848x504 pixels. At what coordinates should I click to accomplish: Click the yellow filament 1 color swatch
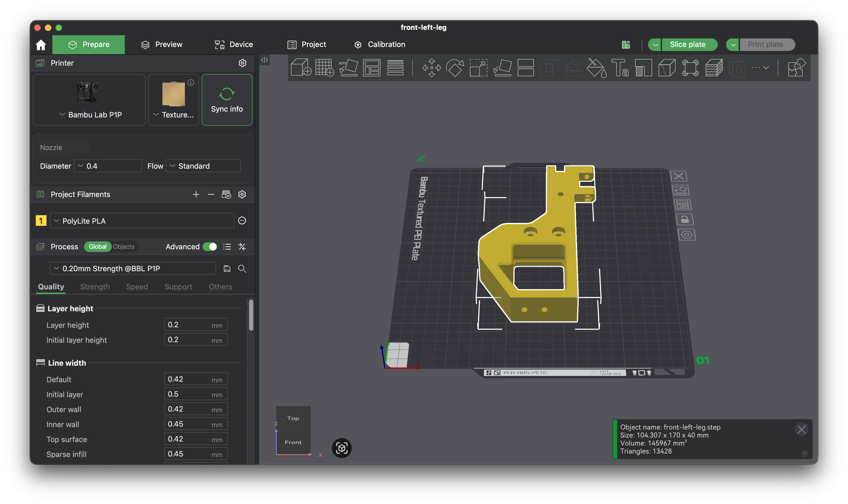coord(41,221)
